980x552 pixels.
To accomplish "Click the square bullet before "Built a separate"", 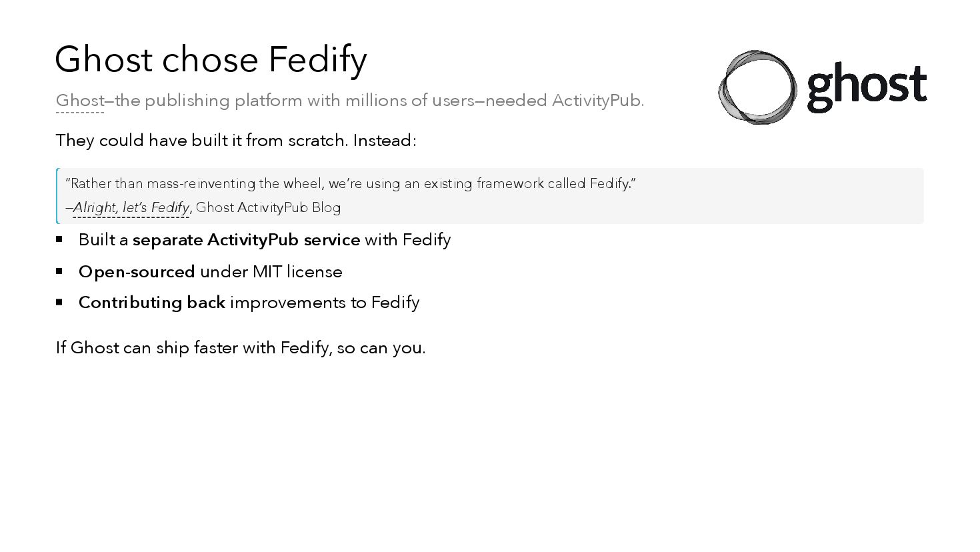I will (59, 239).
